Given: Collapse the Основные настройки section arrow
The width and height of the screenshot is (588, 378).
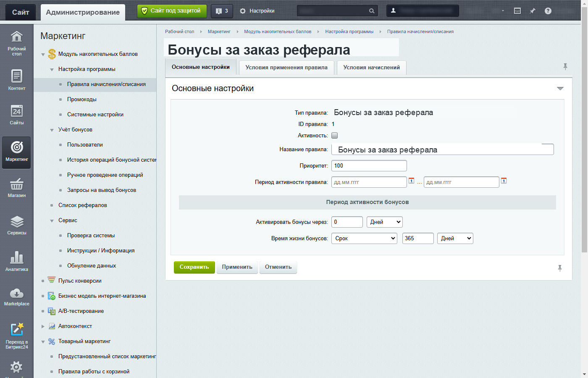Looking at the screenshot, I should [560, 89].
